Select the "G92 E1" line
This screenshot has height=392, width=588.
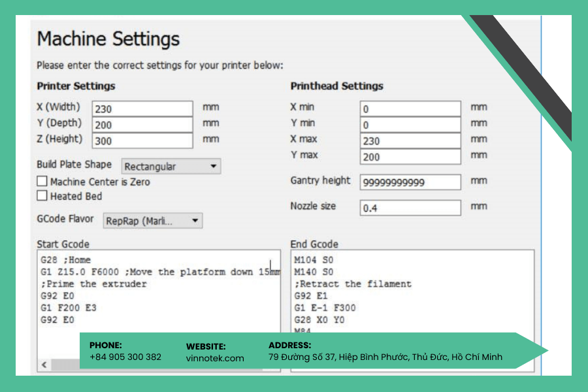(311, 295)
